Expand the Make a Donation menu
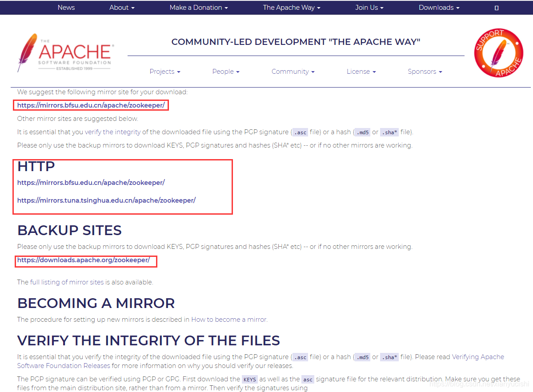 point(199,8)
